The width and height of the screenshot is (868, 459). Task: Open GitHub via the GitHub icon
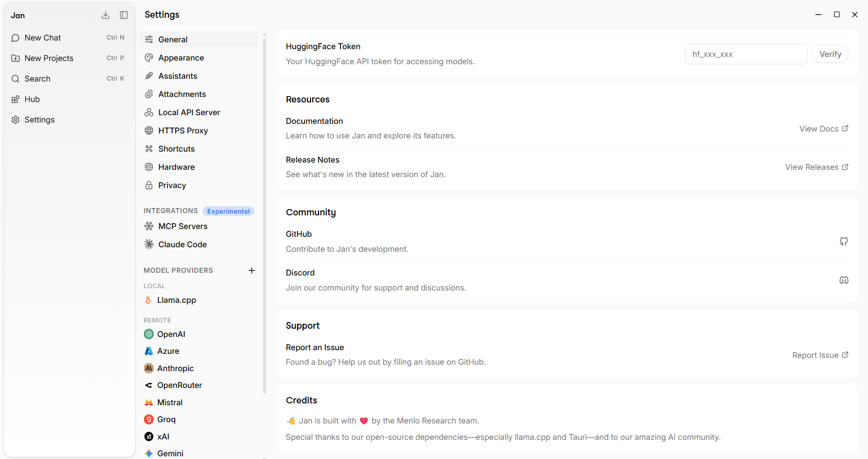coord(844,241)
